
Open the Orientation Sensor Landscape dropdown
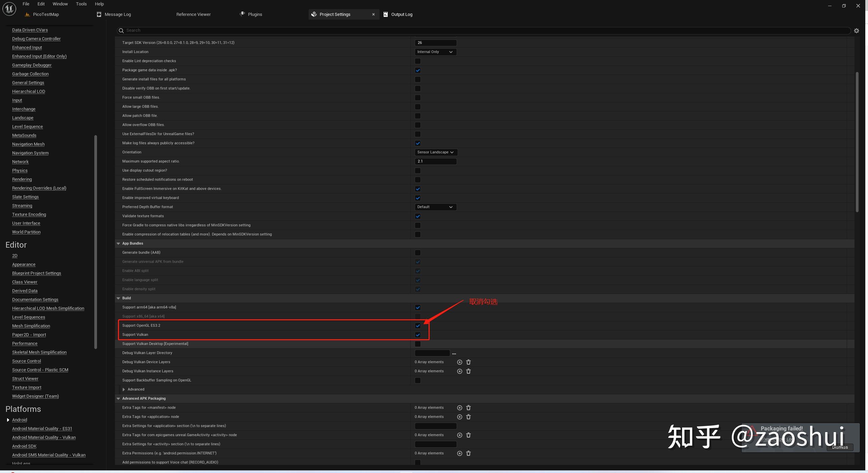[436, 152]
